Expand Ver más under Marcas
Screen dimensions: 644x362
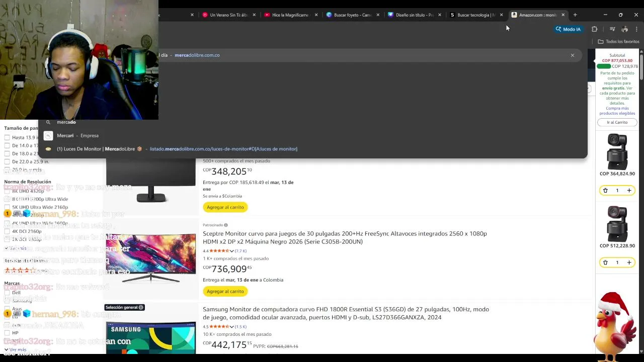coord(15,349)
